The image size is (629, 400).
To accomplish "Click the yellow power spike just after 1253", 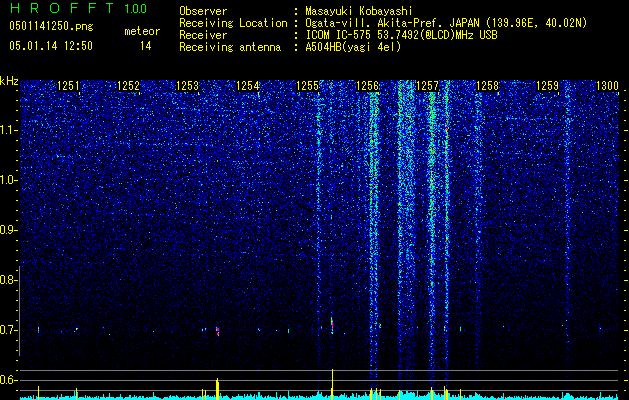I will pos(217,388).
